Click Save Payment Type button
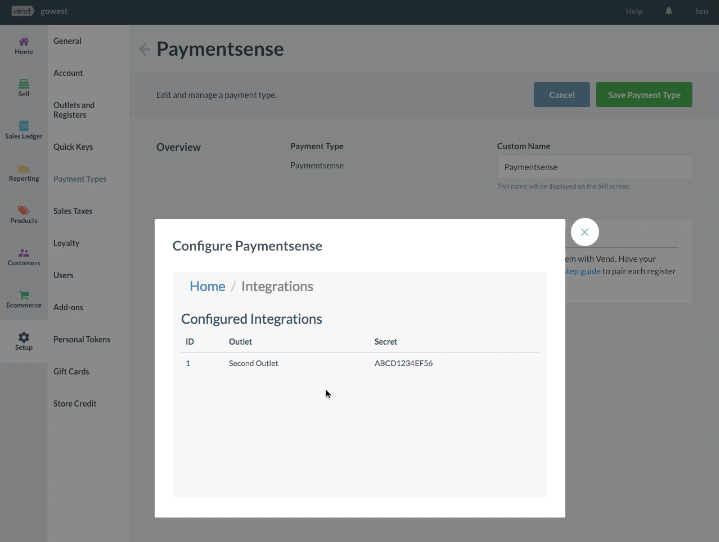Screen dimensions: 719x542 point(644,94)
